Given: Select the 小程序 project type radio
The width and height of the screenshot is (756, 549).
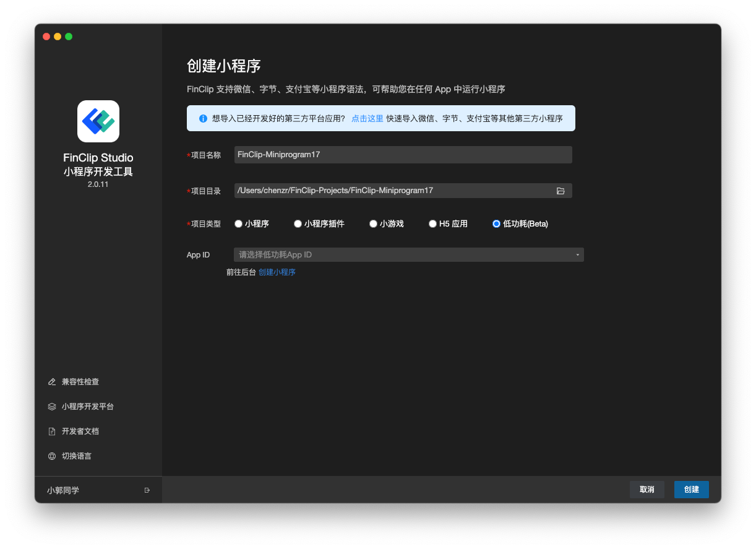Looking at the screenshot, I should click(238, 224).
